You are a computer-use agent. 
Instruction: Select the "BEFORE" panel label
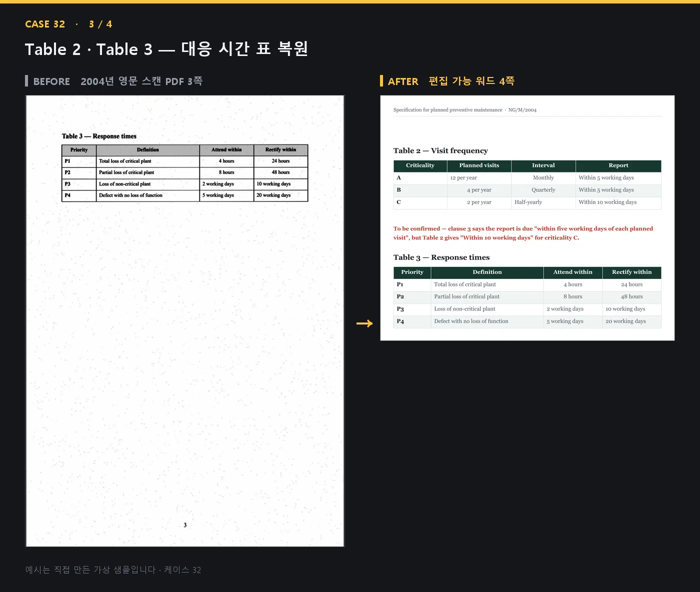coord(51,81)
